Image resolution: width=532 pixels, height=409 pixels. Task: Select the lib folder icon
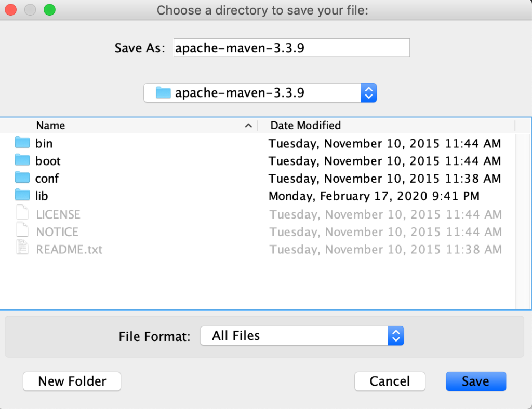(22, 196)
